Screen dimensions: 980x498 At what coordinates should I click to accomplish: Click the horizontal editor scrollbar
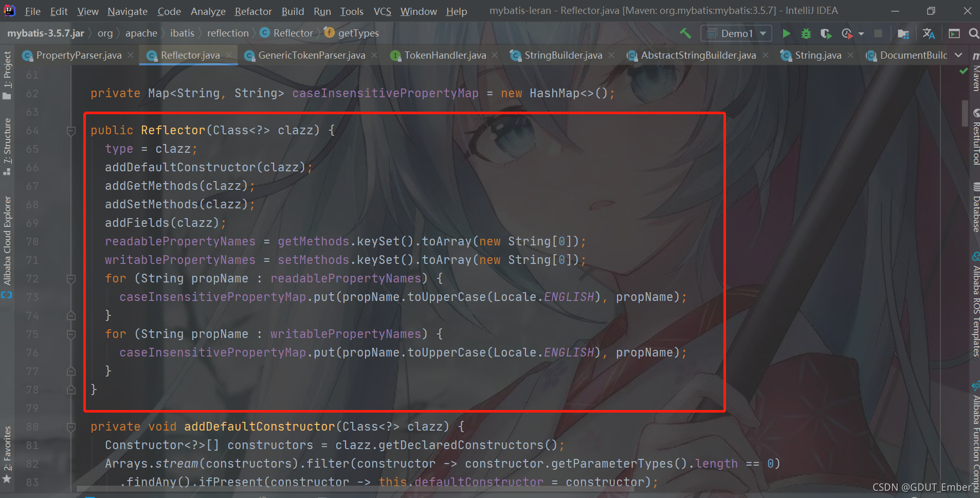click(355, 489)
